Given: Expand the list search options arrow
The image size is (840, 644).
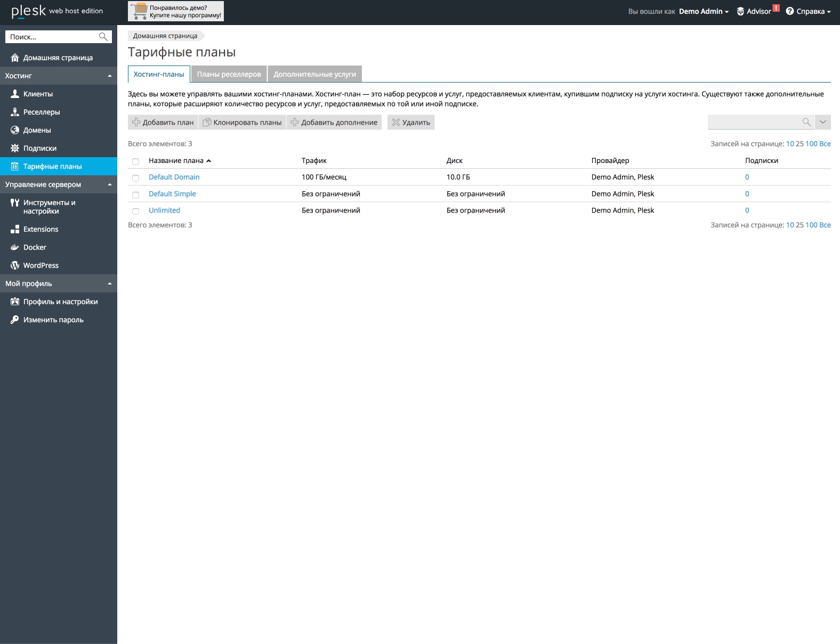Looking at the screenshot, I should click(823, 123).
